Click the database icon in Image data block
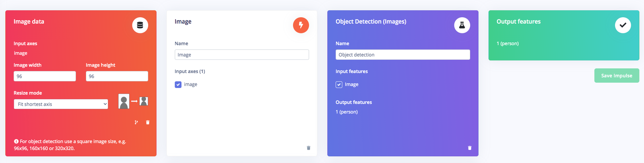Screen dimensions: 644x163 140,25
